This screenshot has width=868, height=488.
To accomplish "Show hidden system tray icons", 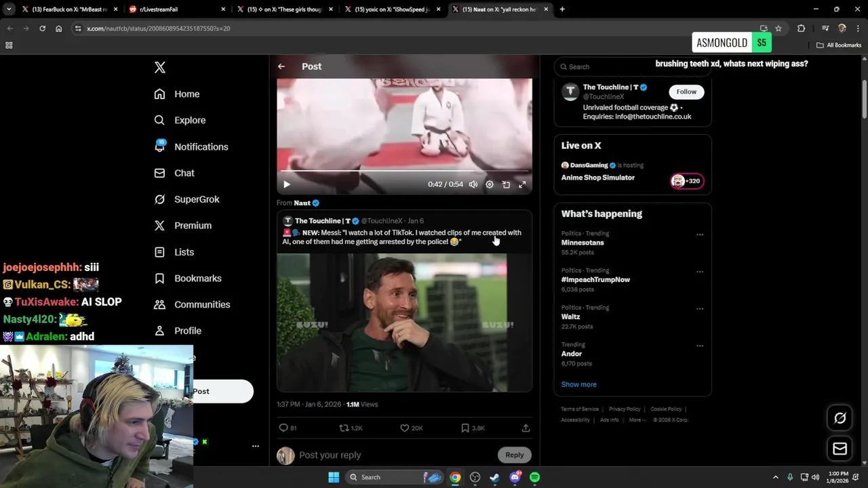I will tap(776, 477).
